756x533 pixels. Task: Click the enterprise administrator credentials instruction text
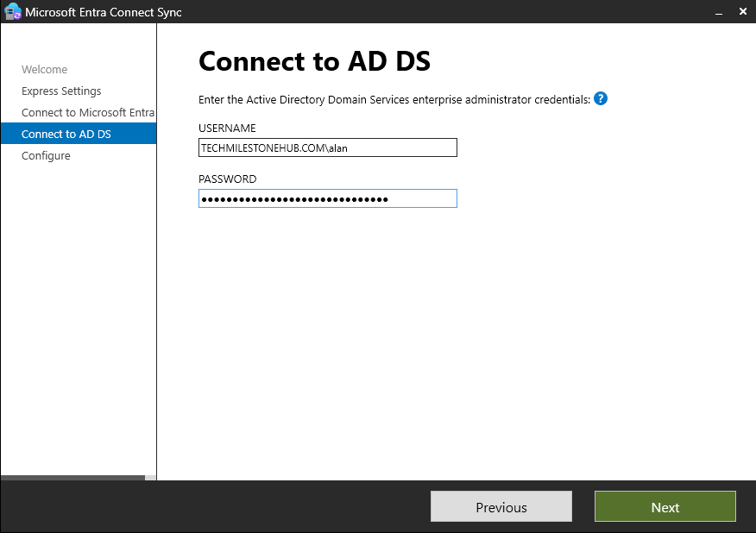(394, 100)
